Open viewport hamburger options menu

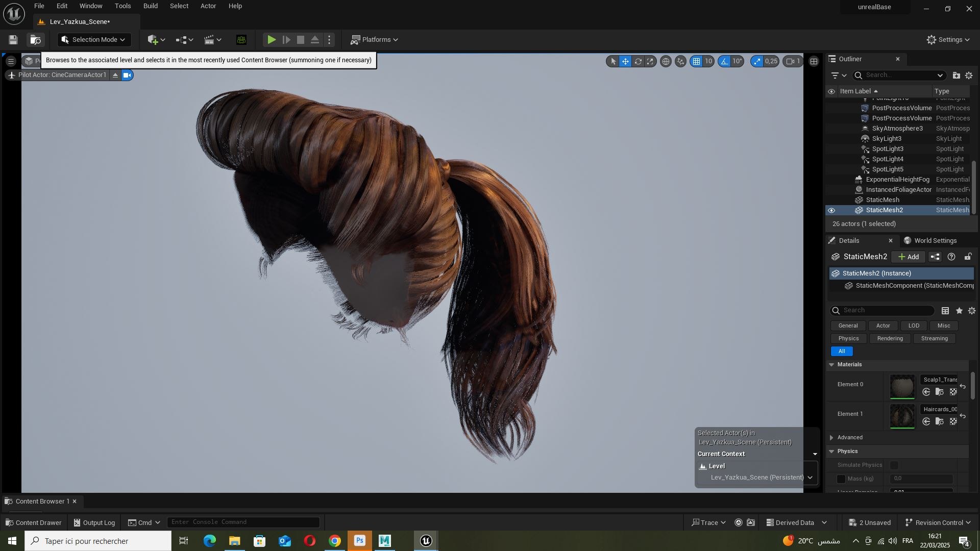tap(11, 61)
